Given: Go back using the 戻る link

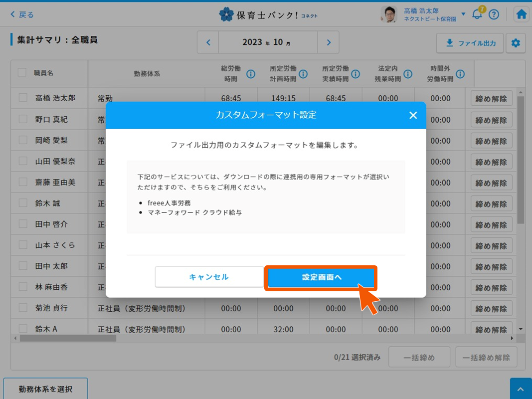Looking at the screenshot, I should coord(22,14).
